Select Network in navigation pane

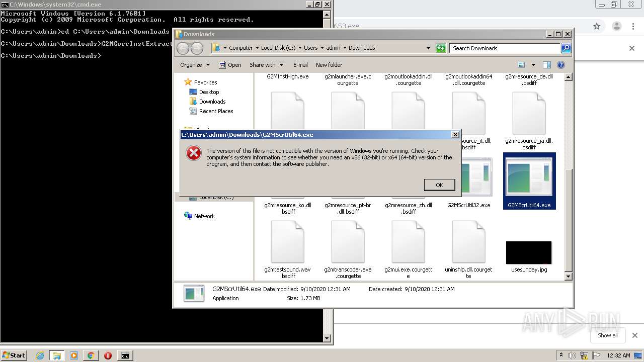[199, 216]
